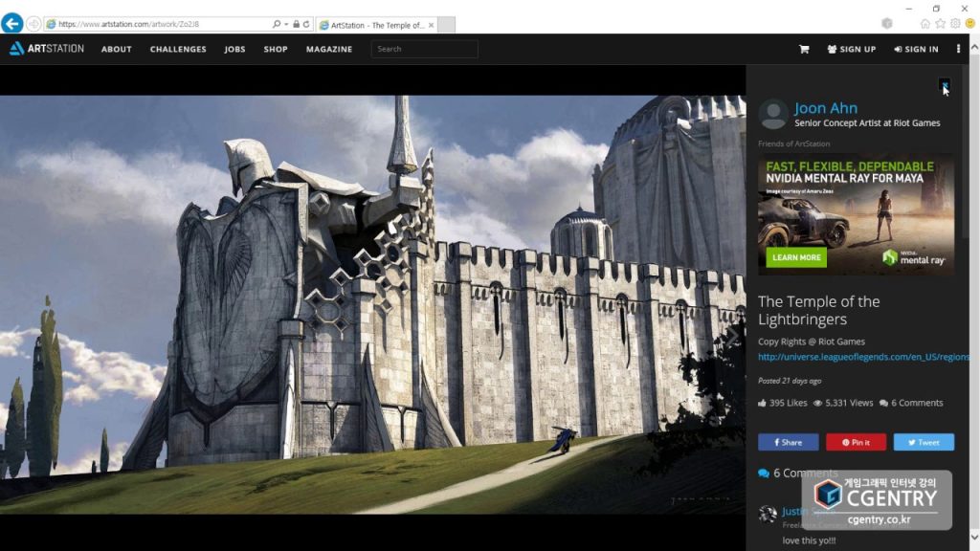Image resolution: width=980 pixels, height=551 pixels.
Task: Click the ArtStation Search field
Action: [x=424, y=49]
